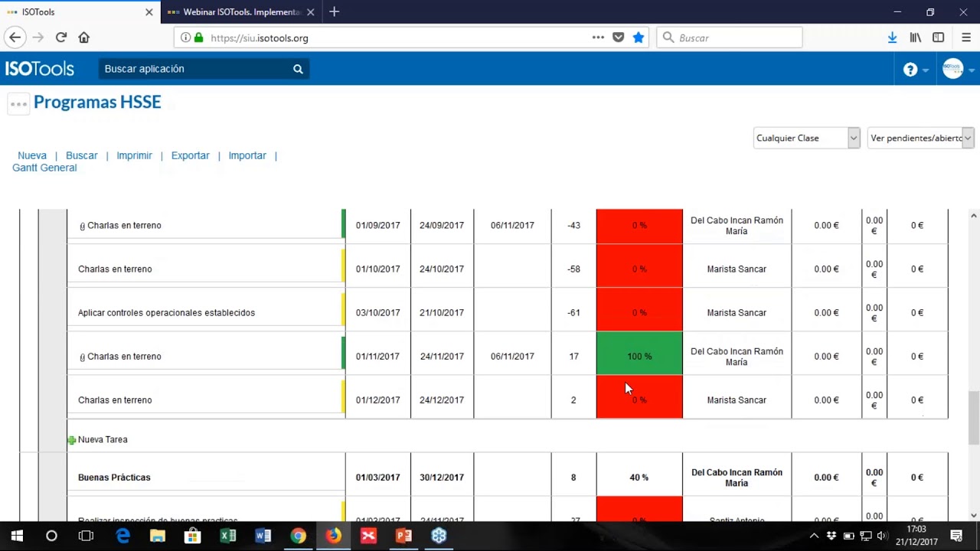Click the Nueva Tarea link

pyautogui.click(x=103, y=440)
